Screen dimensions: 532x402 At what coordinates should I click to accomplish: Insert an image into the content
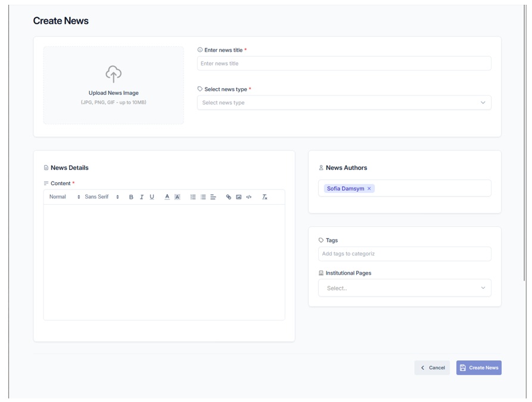[x=238, y=197]
